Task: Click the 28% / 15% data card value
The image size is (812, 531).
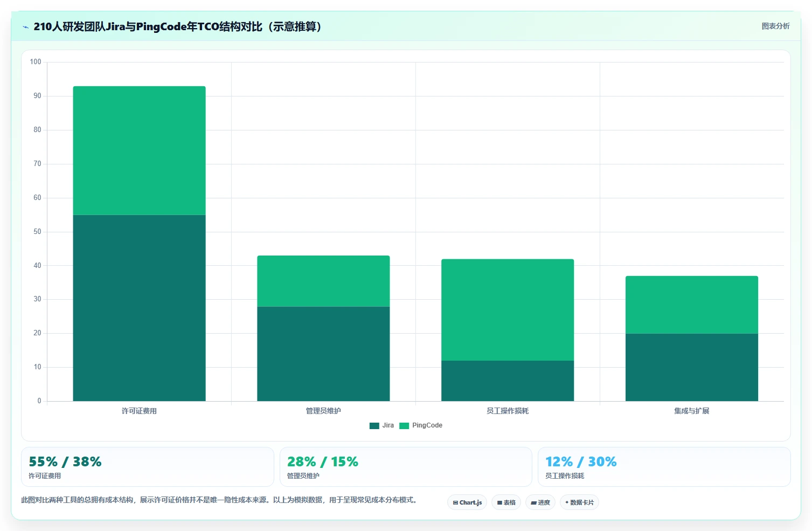Action: (323, 462)
